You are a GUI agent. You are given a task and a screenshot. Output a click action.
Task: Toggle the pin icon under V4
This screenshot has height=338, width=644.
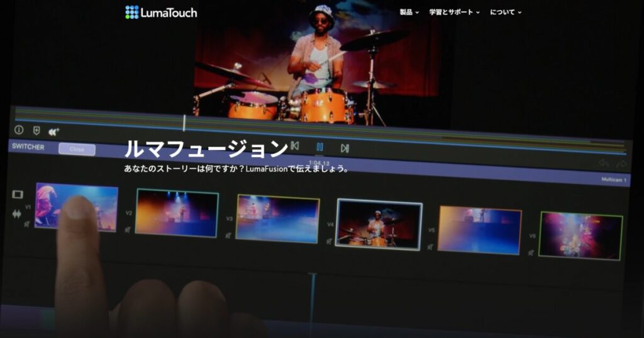(x=329, y=241)
